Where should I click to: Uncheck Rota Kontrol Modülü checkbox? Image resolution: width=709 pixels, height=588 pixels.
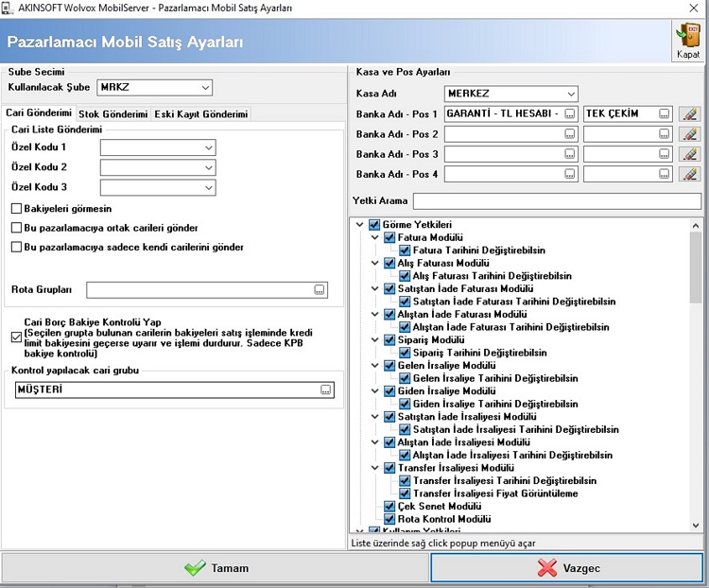[x=389, y=519]
